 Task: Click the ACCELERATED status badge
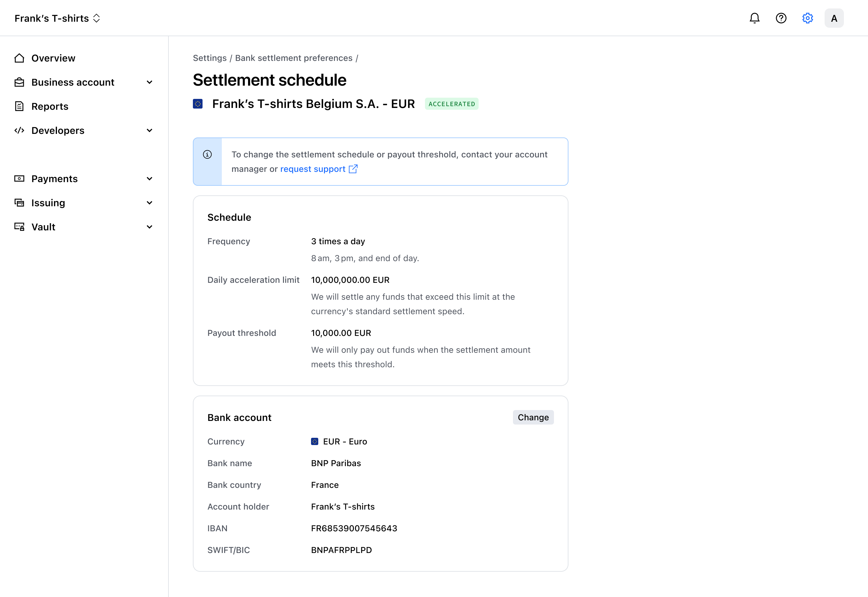pos(451,104)
